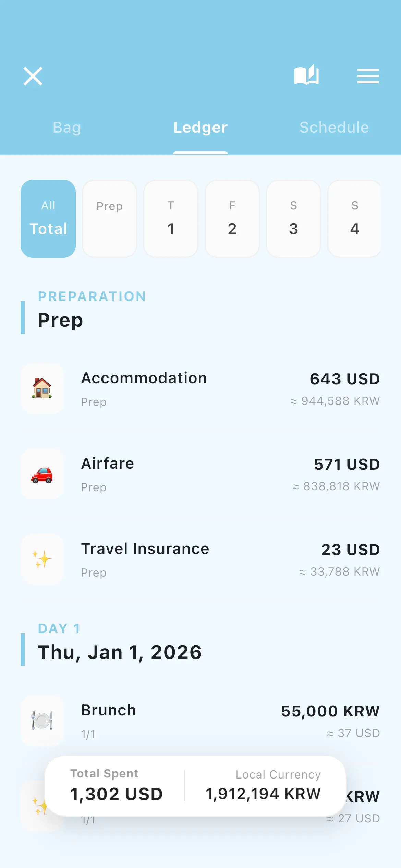Switch to the Schedule tab

click(x=334, y=128)
